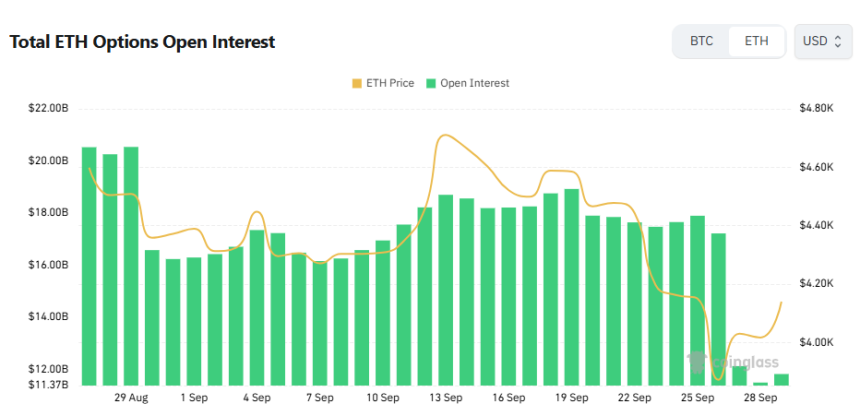Click the up-down arrows beside USD

click(x=838, y=41)
